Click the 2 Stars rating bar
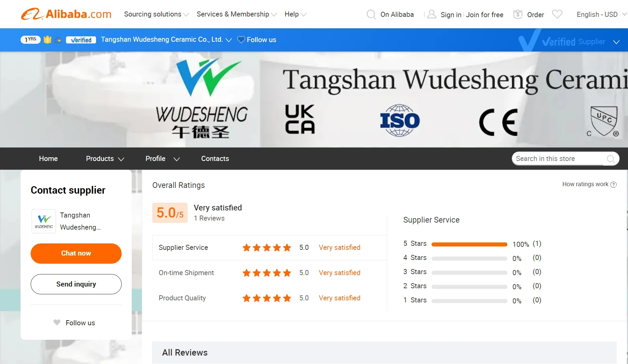The width and height of the screenshot is (628, 364). (x=469, y=287)
